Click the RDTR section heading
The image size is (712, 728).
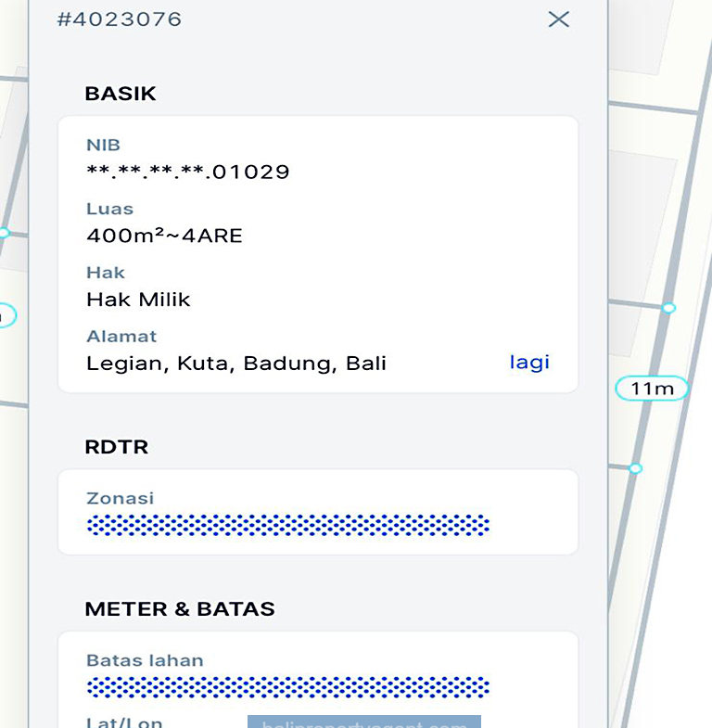click(116, 447)
